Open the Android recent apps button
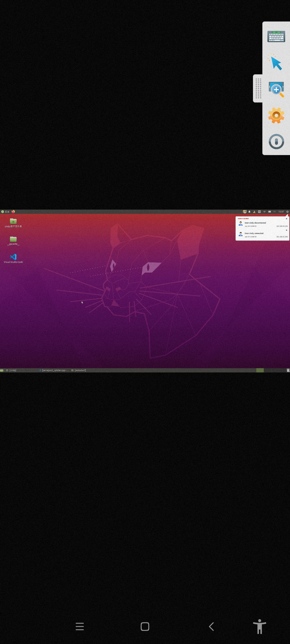 click(x=80, y=627)
